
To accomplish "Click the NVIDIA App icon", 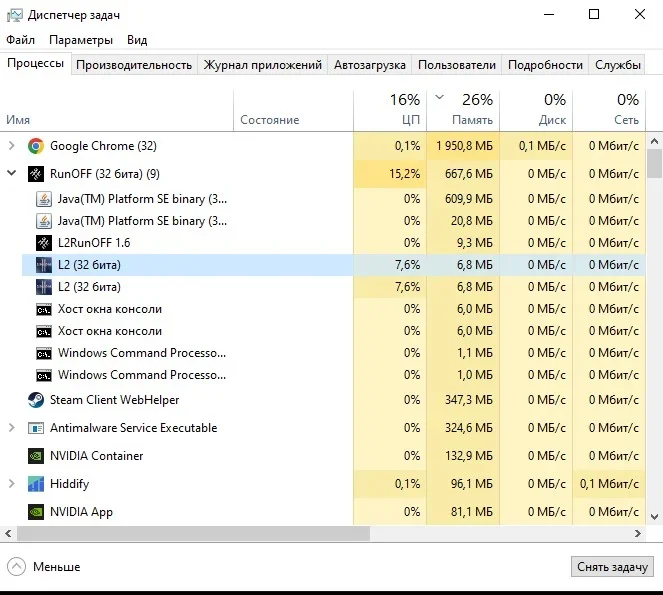I will click(36, 512).
